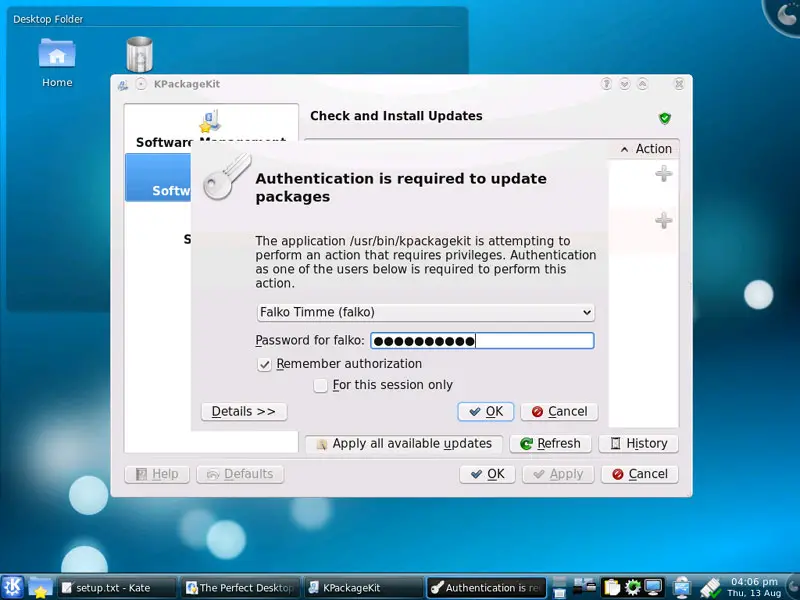Close the KPackageKit window
The width and height of the screenshot is (800, 600).
tap(679, 84)
